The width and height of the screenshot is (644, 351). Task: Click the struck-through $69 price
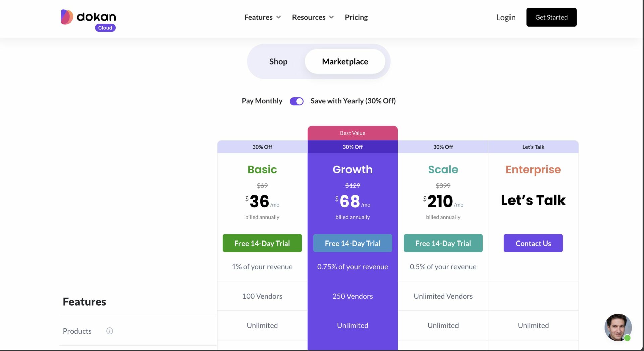tap(262, 186)
